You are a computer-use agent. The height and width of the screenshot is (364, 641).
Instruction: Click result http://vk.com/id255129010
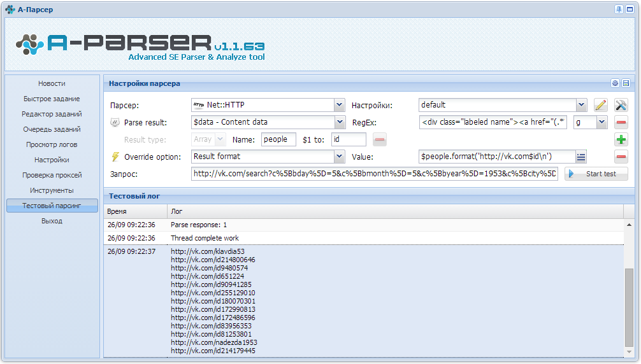[213, 293]
